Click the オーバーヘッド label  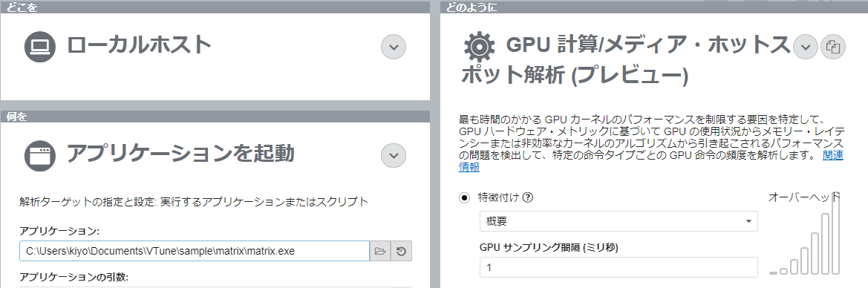pos(805,197)
